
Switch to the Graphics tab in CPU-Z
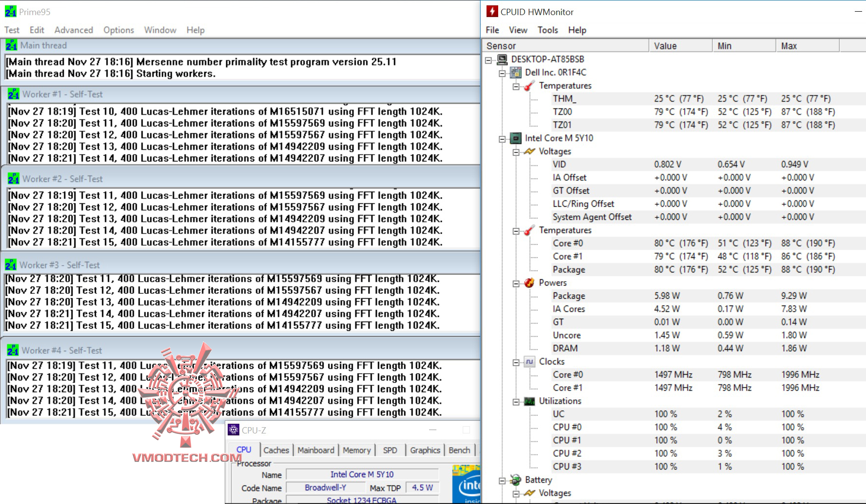pyautogui.click(x=425, y=450)
